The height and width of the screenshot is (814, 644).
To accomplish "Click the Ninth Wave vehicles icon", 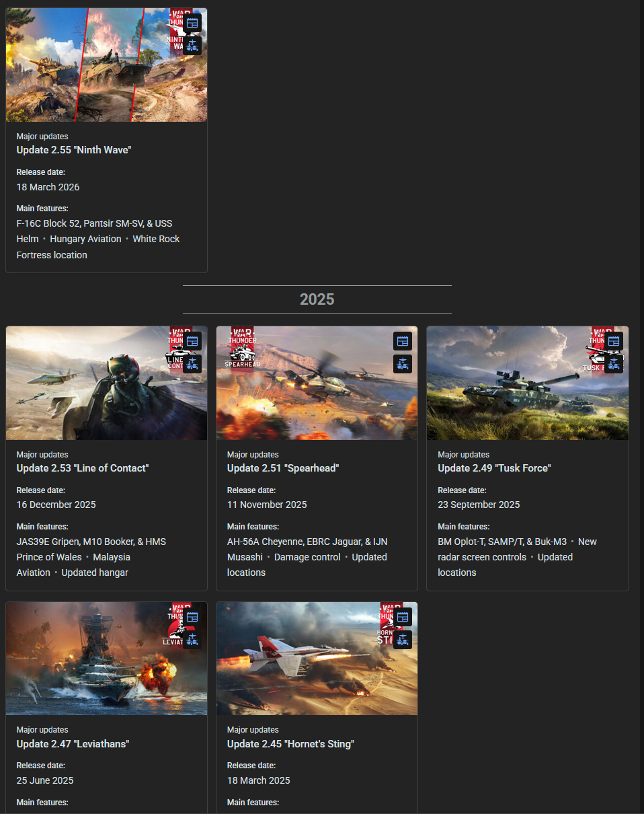I will [x=192, y=46].
